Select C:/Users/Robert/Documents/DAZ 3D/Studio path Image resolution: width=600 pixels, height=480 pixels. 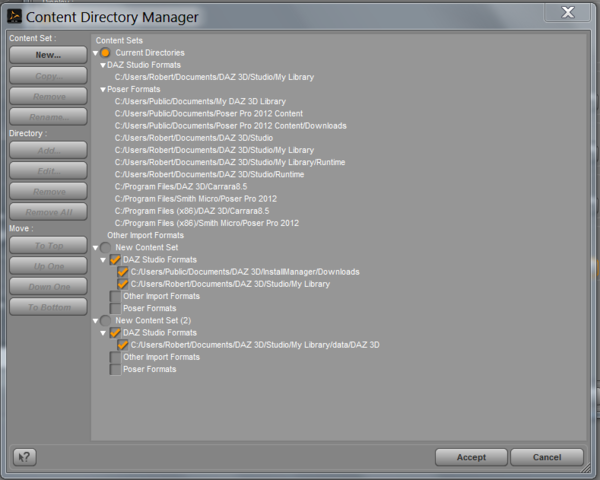pyautogui.click(x=194, y=138)
